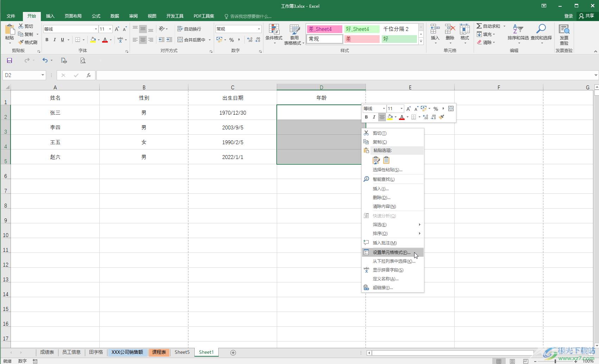Click print preview icon in quick toolbar
The image size is (599, 364).
coord(83,60)
